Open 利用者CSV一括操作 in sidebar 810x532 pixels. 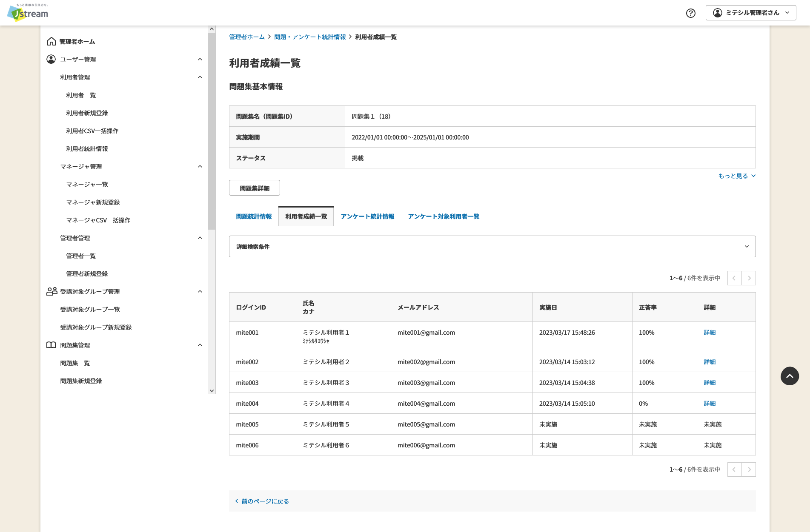tap(92, 131)
